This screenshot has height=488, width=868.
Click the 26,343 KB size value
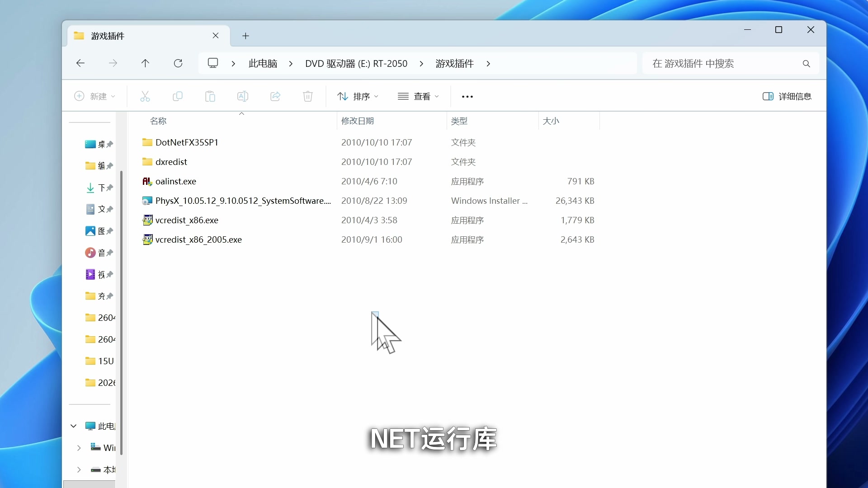(575, 201)
